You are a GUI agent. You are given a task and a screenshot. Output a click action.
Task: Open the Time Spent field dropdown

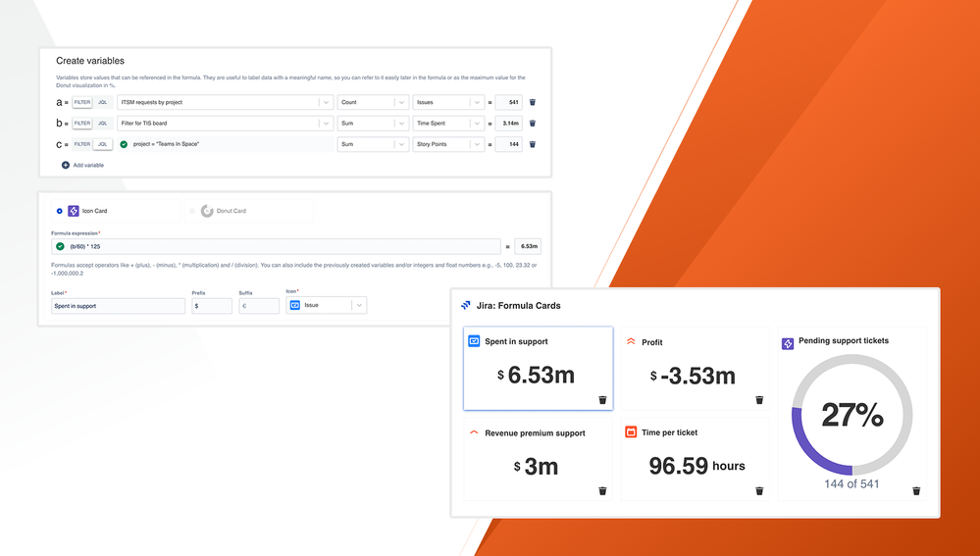[448, 124]
